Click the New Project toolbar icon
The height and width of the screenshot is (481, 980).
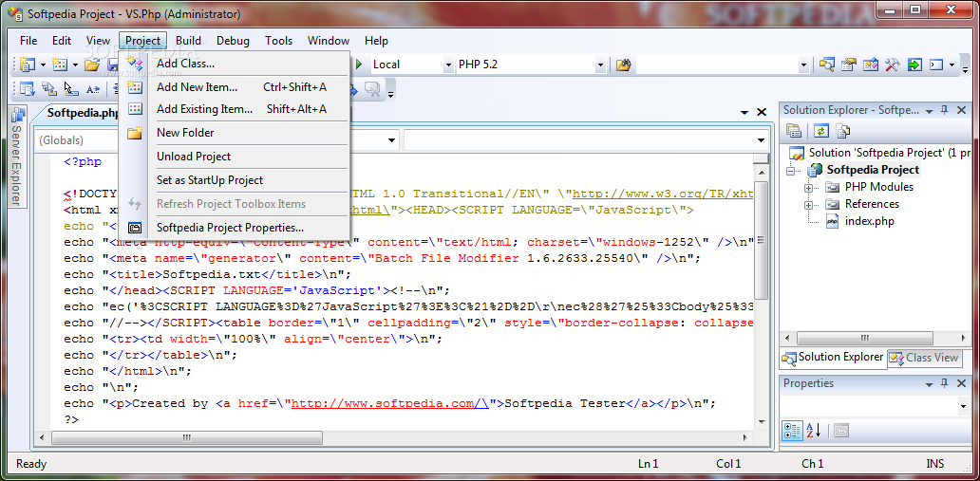[x=27, y=65]
